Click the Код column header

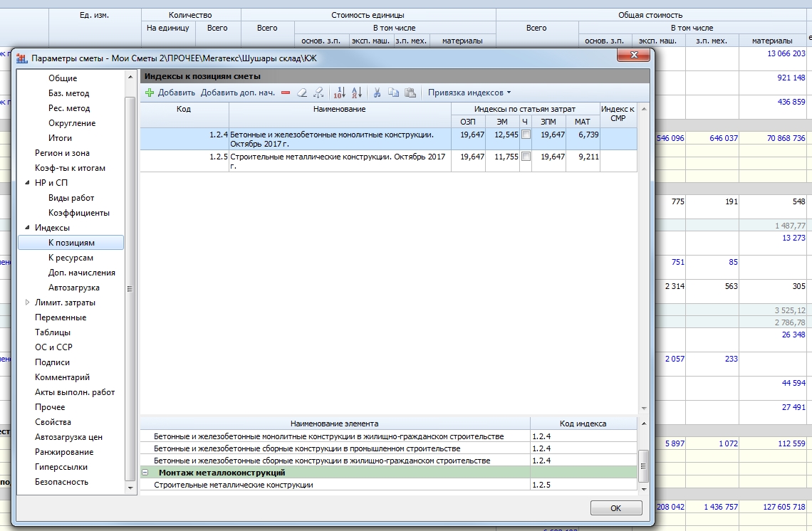[x=184, y=115]
